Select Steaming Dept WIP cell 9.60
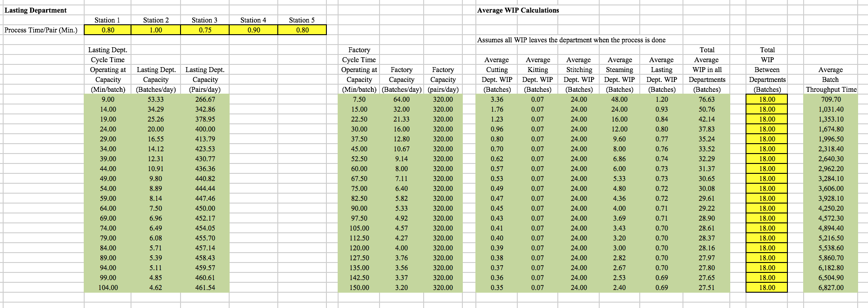This screenshot has height=308, width=868. [619, 139]
